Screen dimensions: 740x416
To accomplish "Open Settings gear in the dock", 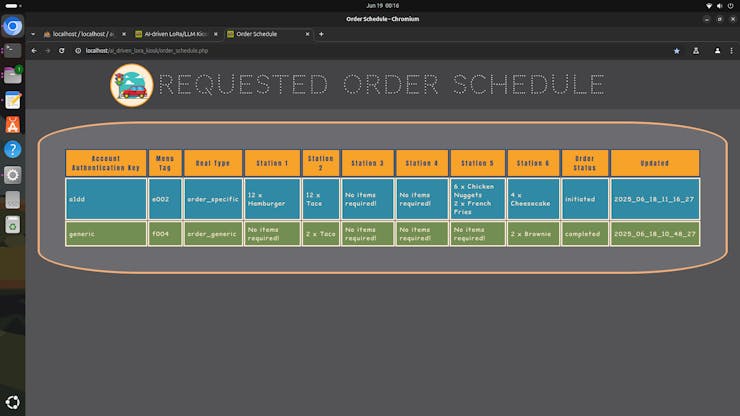I will (x=12, y=174).
